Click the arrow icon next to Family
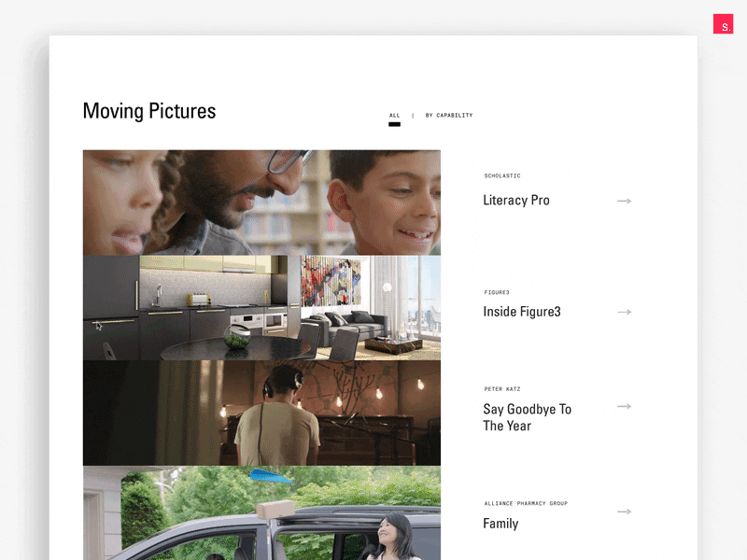747x560 pixels. (x=624, y=511)
